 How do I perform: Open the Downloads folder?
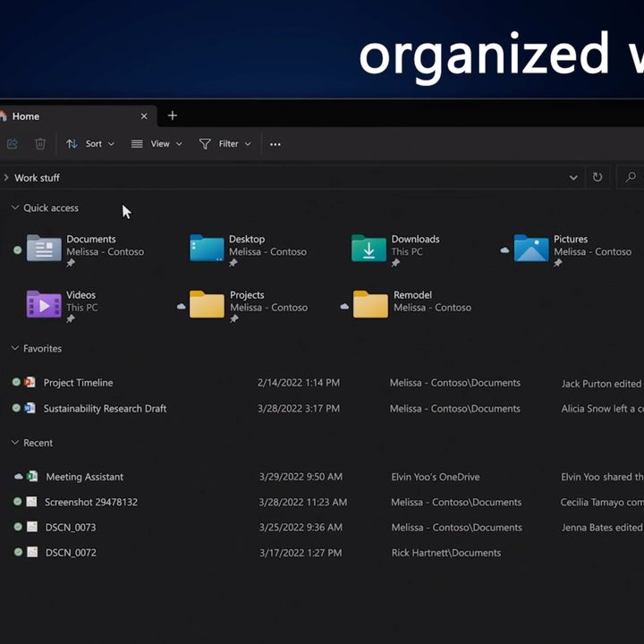coord(369,248)
